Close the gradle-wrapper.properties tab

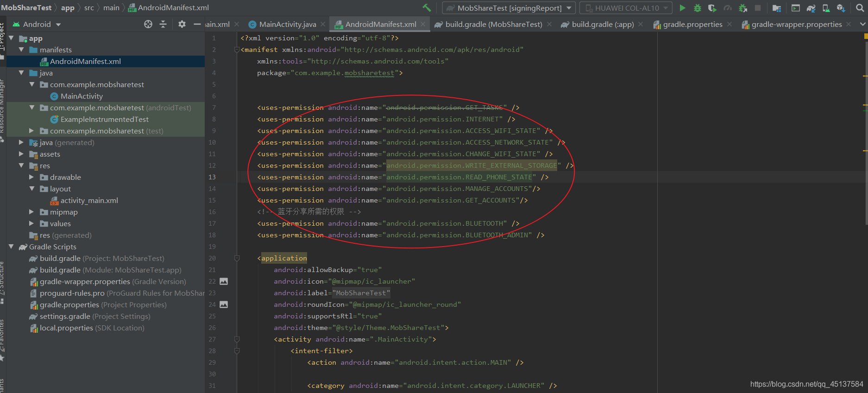point(849,24)
